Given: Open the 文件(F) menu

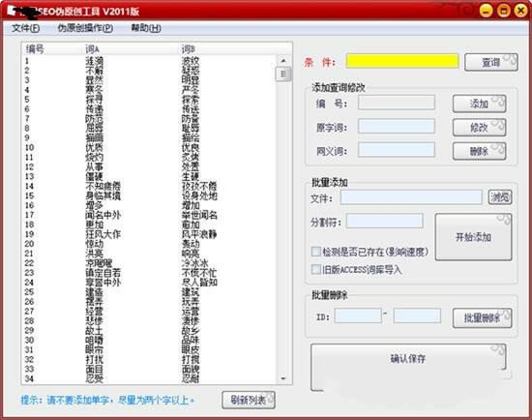Looking at the screenshot, I should click(x=26, y=28).
